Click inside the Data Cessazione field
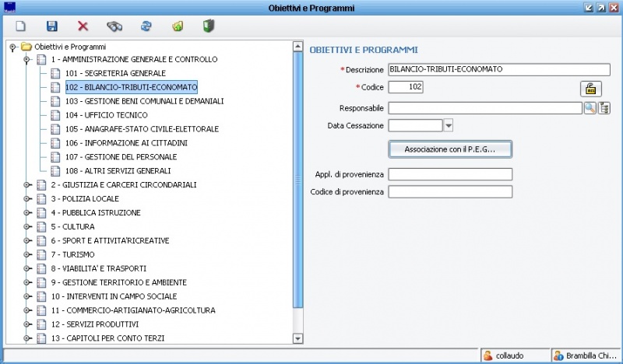This screenshot has height=364, width=623. [415, 125]
